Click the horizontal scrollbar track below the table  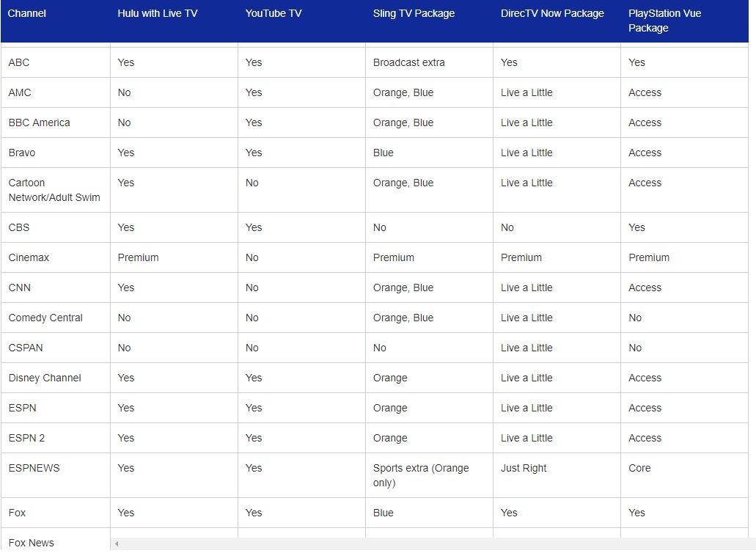point(434,543)
